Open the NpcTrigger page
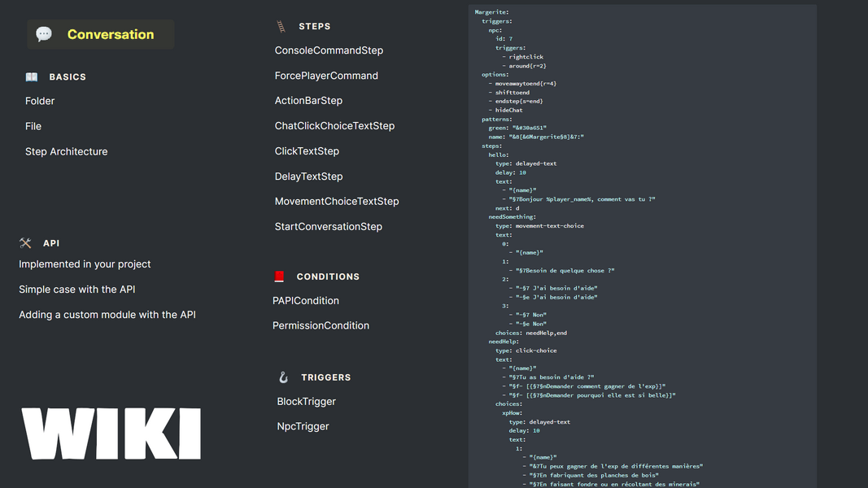Screen dimensions: 868x488 (x=303, y=426)
